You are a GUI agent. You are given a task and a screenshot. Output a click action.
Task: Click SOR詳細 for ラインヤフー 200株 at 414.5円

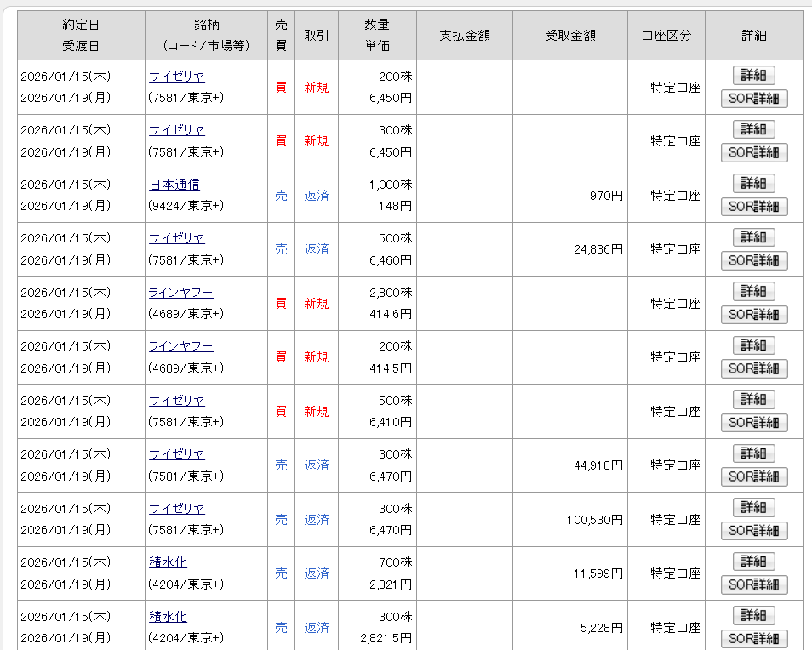(x=753, y=369)
